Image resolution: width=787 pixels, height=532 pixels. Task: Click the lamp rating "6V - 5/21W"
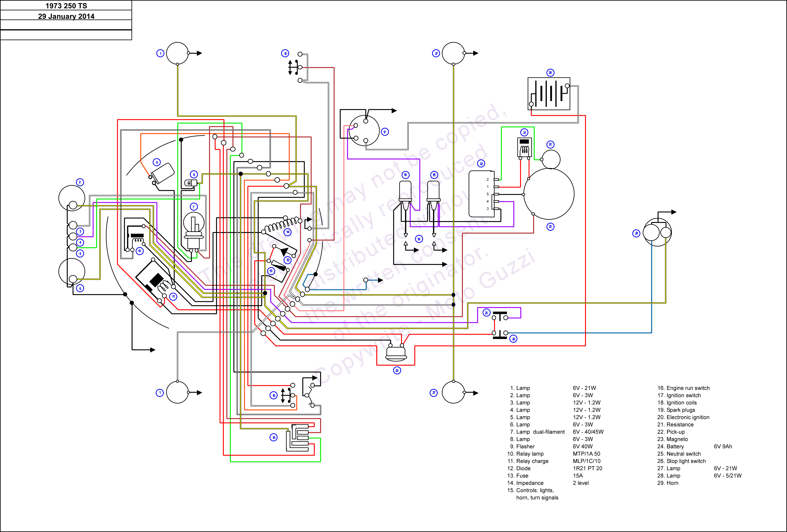[728, 476]
